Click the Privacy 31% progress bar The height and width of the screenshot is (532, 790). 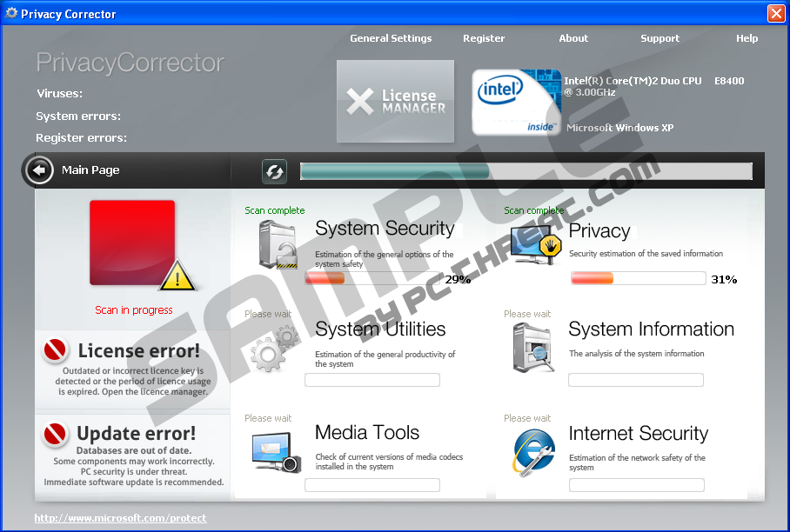point(639,278)
